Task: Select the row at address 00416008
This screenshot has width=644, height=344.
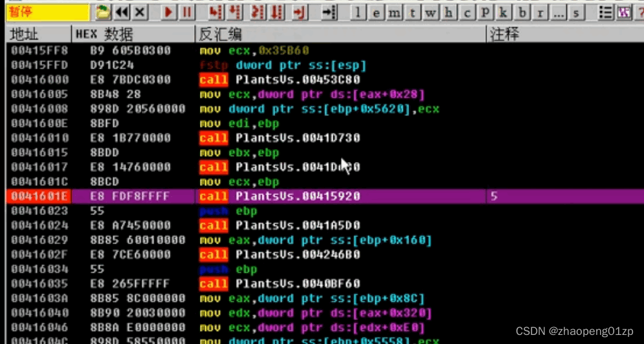Action: tap(325, 109)
